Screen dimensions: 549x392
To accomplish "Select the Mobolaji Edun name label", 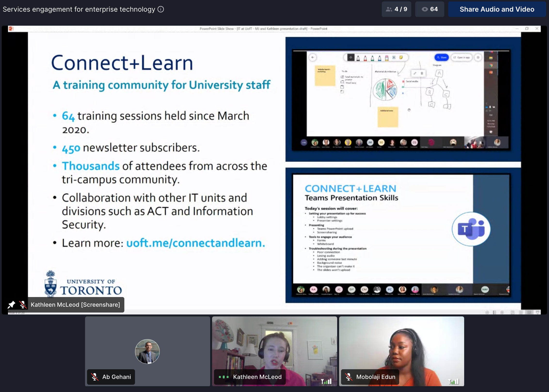I will coord(376,377).
